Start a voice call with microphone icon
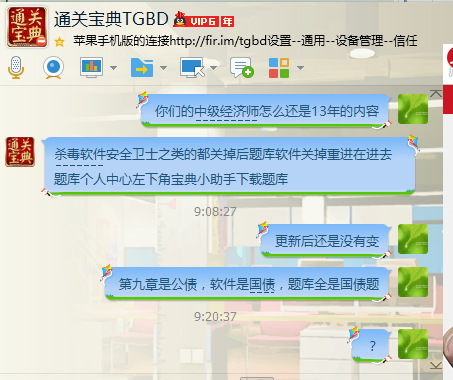Viewport: 453px width, 380px height. tap(16, 68)
